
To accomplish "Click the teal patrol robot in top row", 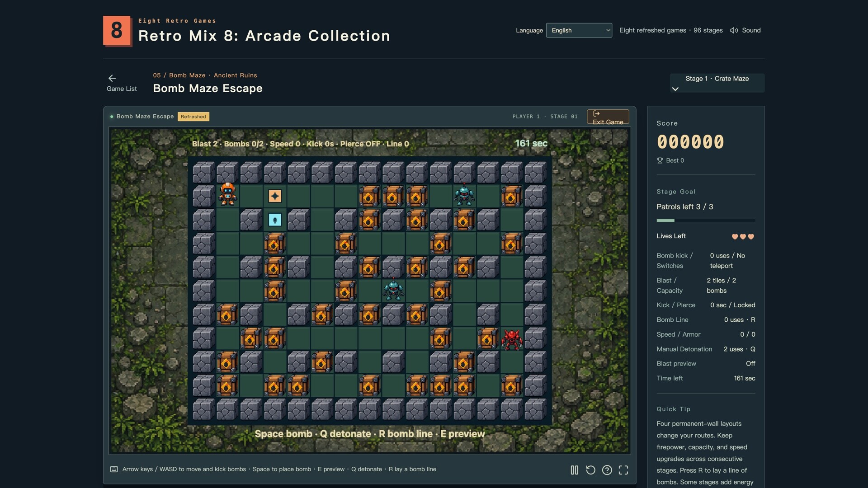I will (x=464, y=195).
